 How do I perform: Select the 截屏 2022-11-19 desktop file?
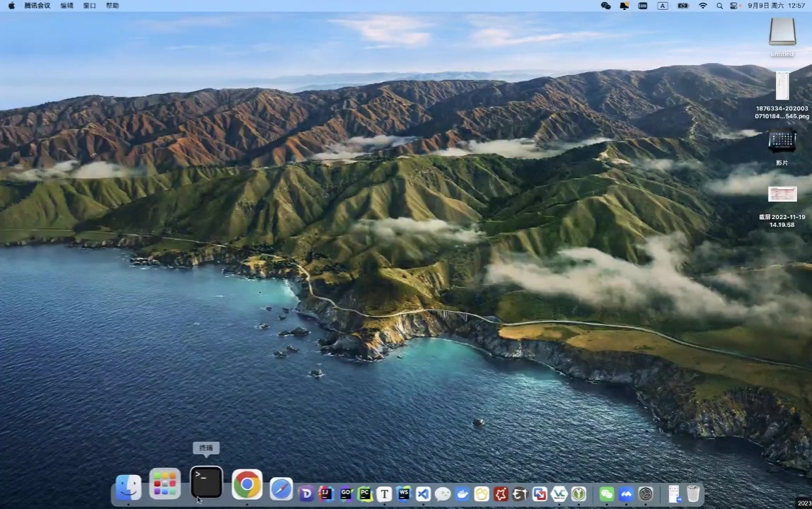782,194
